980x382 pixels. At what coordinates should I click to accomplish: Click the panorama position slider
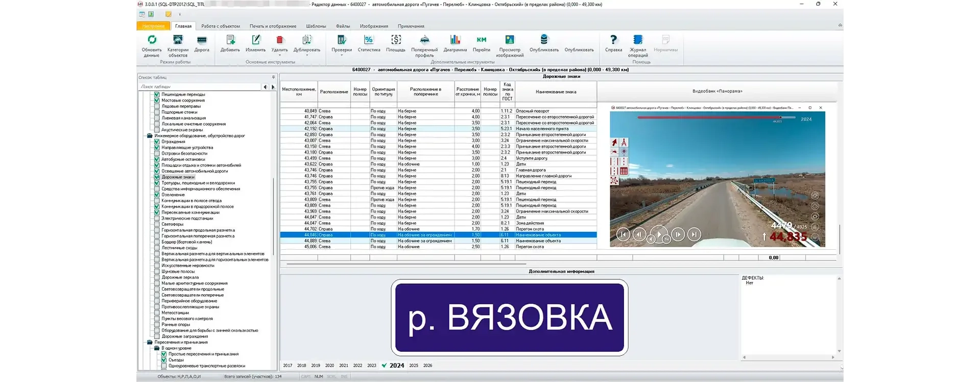pos(715,117)
